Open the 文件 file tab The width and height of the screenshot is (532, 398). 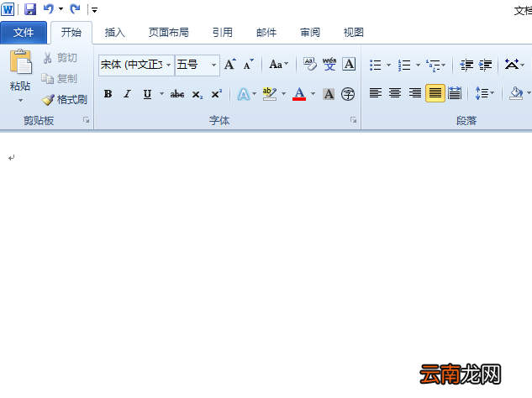click(24, 33)
